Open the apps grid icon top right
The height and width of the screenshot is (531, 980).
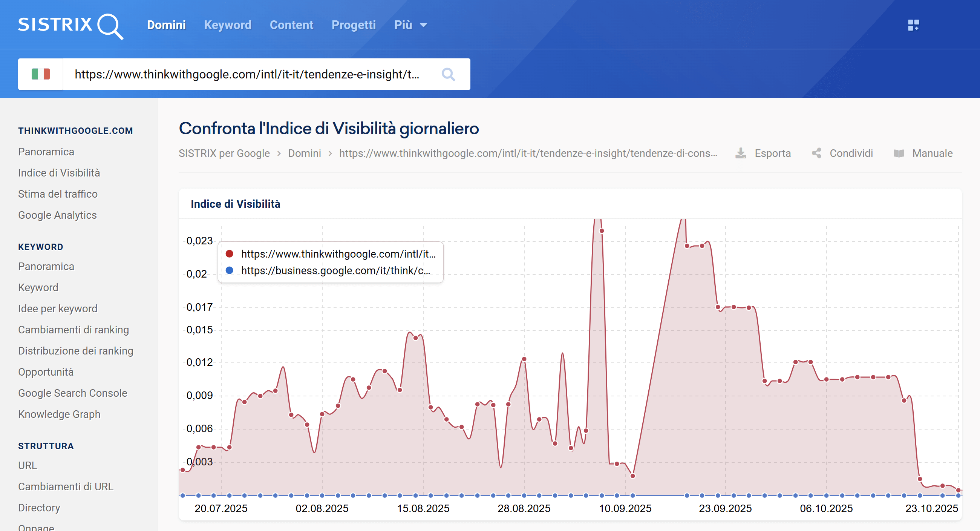(913, 25)
